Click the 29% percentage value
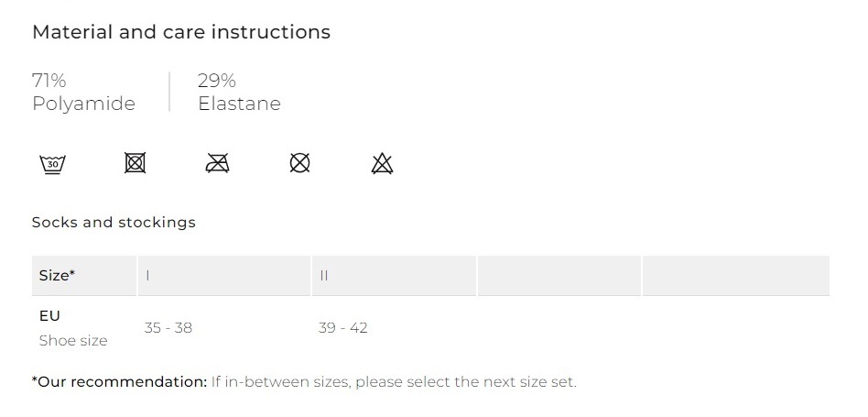This screenshot has width=868, height=417. (x=217, y=81)
